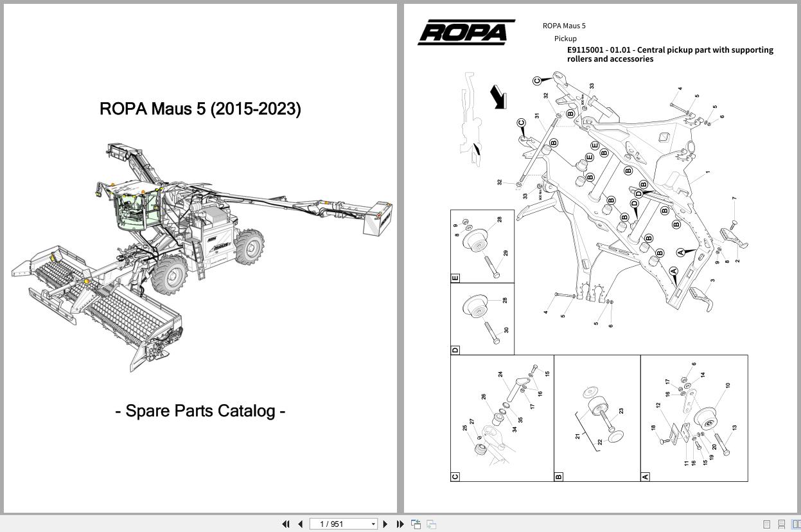
Task: Switch to continuous scrolling view
Action: (x=782, y=524)
